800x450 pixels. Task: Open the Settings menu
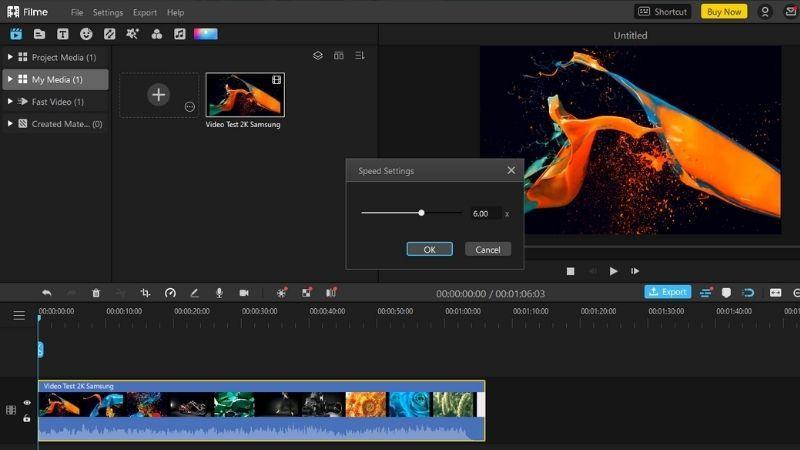108,12
